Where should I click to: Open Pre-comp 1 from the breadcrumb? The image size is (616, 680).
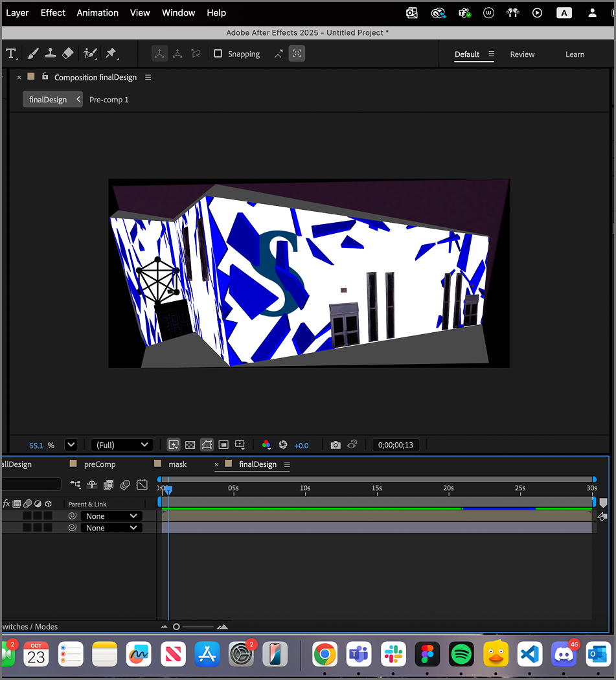(x=109, y=99)
